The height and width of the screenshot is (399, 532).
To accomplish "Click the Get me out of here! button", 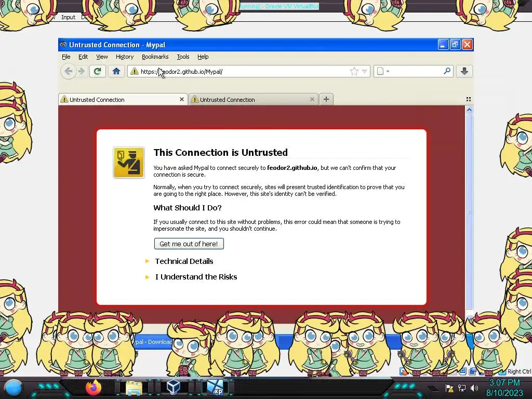I will [189, 244].
